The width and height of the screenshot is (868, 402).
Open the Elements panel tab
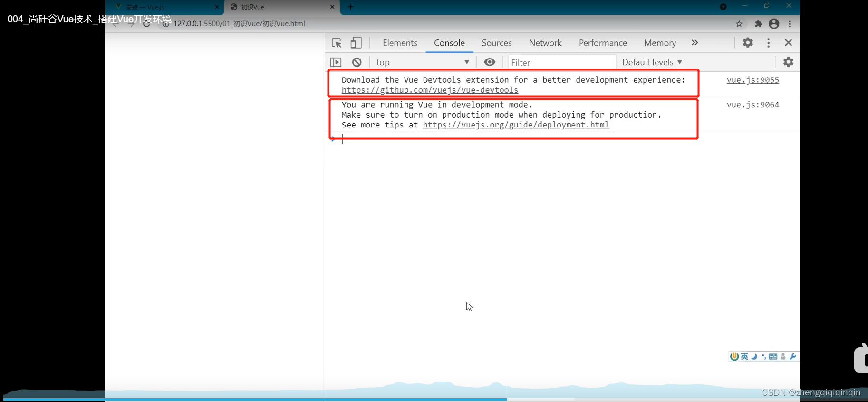(x=400, y=43)
